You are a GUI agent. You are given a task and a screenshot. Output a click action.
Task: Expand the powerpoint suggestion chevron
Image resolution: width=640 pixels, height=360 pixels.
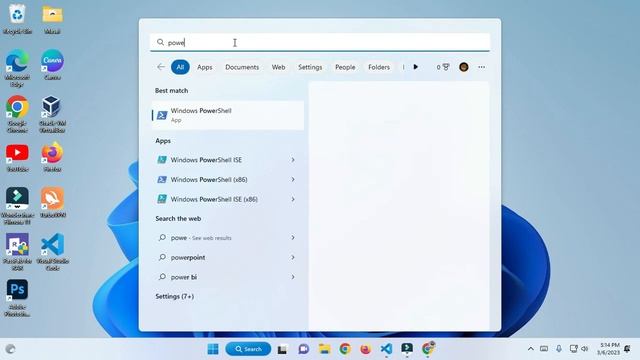coord(293,258)
